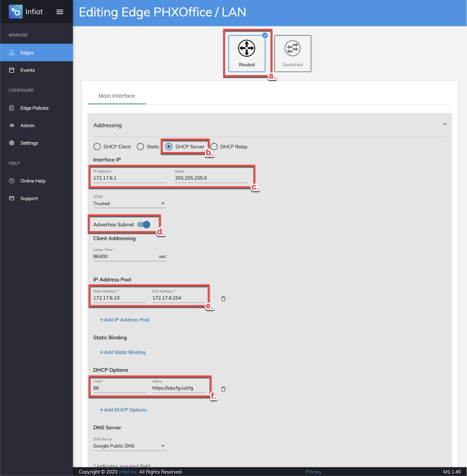Switch to the Main Interface tab
Viewport: 467px width, 476px height.
pyautogui.click(x=117, y=95)
